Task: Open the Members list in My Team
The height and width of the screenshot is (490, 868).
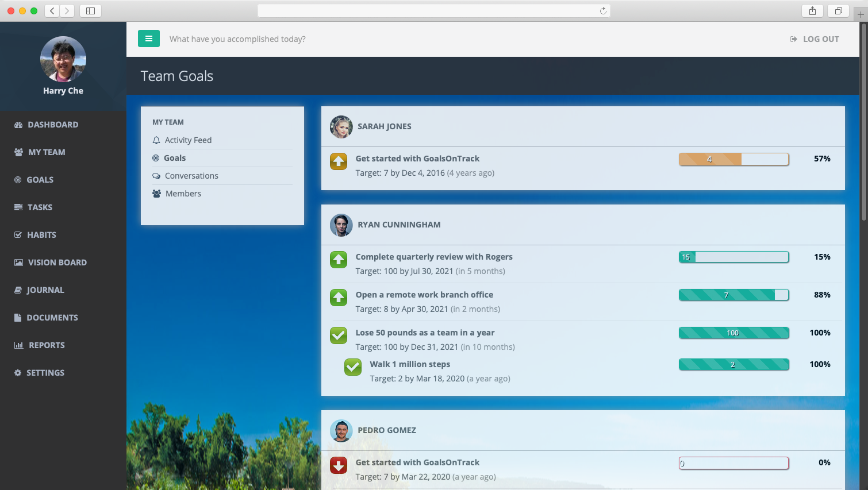Action: [183, 194]
